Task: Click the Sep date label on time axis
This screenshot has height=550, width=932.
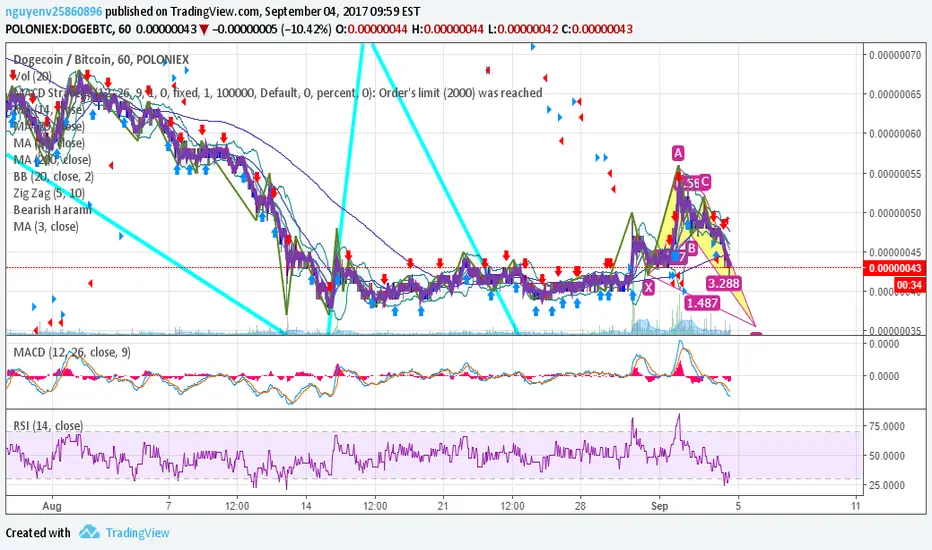Action: point(659,506)
